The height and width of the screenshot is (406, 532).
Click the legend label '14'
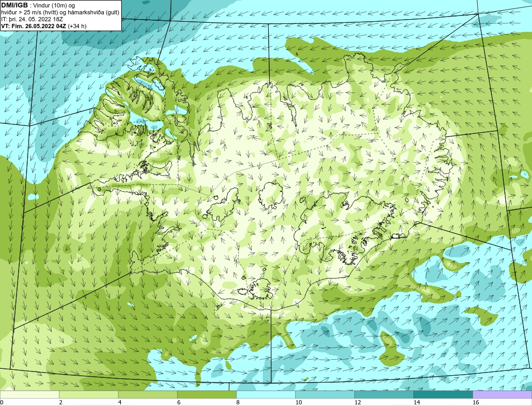click(417, 402)
